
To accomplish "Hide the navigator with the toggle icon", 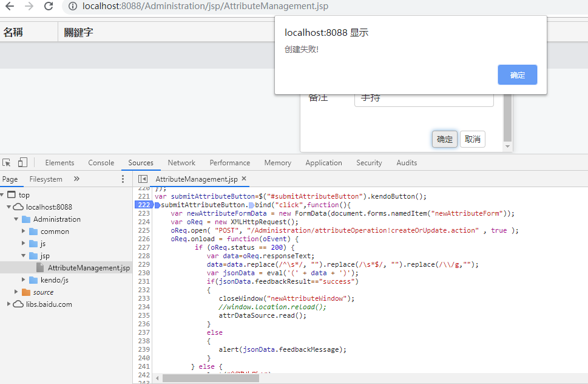I will pyautogui.click(x=143, y=179).
